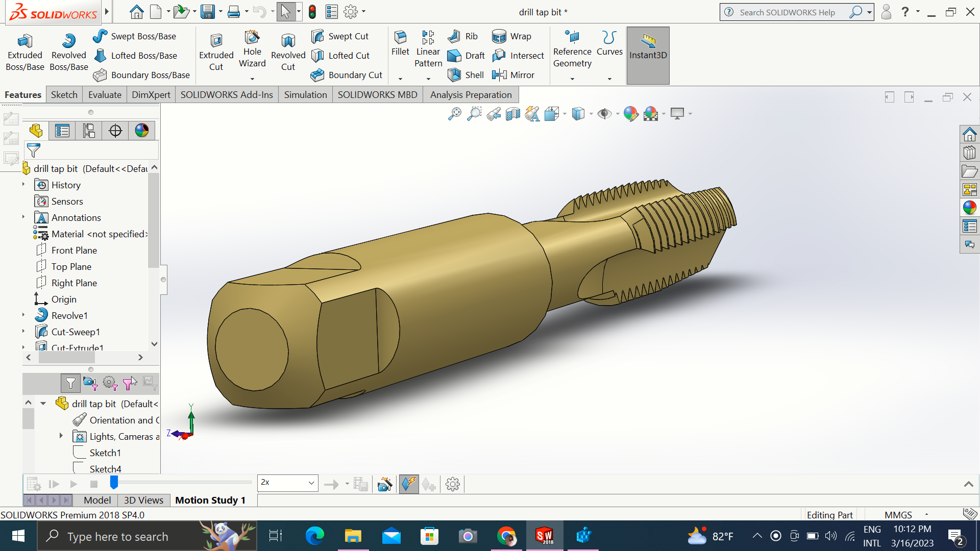Toggle the Instant3D mode
Screen dimensions: 980x551
[648, 55]
